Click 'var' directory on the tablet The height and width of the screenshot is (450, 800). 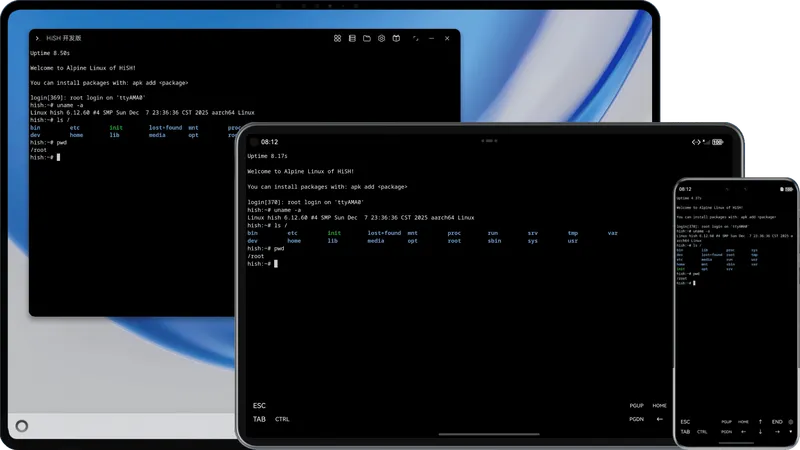(x=613, y=233)
